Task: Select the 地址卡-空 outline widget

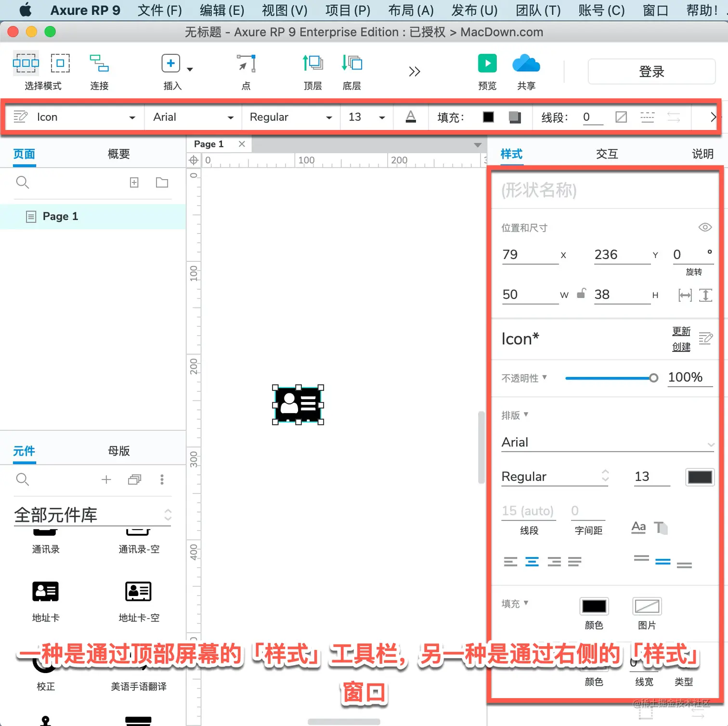Action: (138, 591)
